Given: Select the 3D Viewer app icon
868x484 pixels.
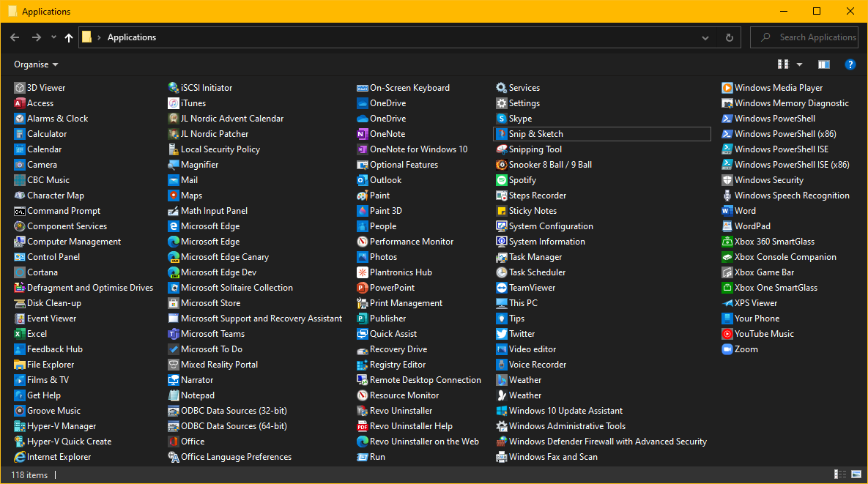Looking at the screenshot, I should [x=19, y=87].
